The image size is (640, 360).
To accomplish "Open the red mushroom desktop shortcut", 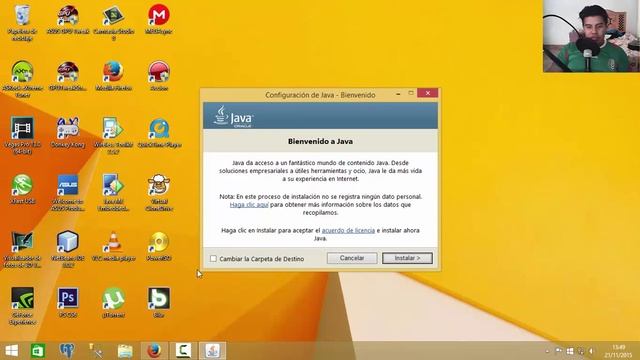I will (x=159, y=76).
